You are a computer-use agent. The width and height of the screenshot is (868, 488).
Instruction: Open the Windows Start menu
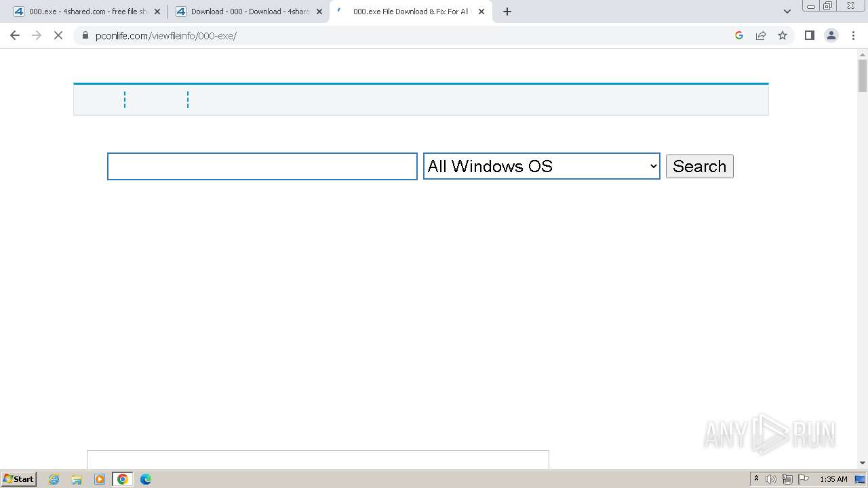coord(19,479)
